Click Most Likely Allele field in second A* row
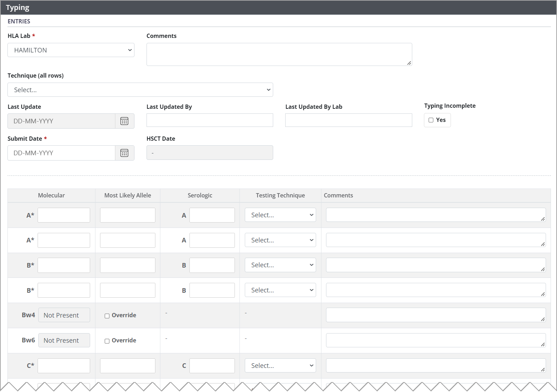The image size is (557, 392). click(x=128, y=240)
